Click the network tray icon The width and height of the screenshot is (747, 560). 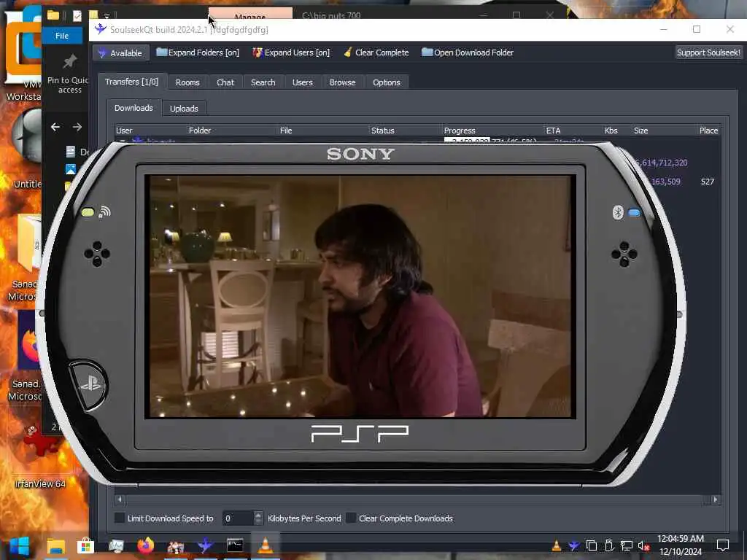[627, 545]
